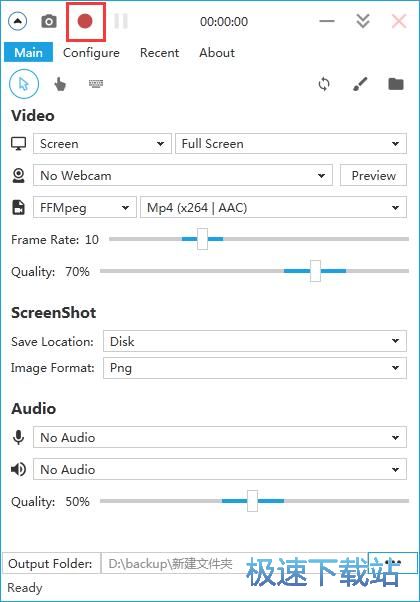Open the Screen video source dropdown
420x602 pixels.
(x=102, y=144)
